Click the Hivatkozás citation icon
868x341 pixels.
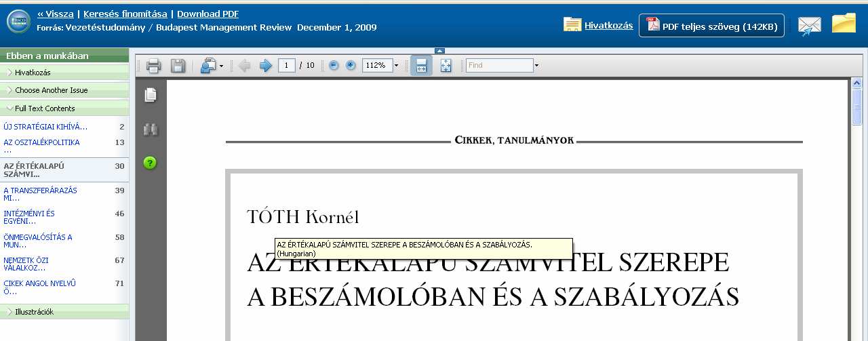[x=572, y=24]
